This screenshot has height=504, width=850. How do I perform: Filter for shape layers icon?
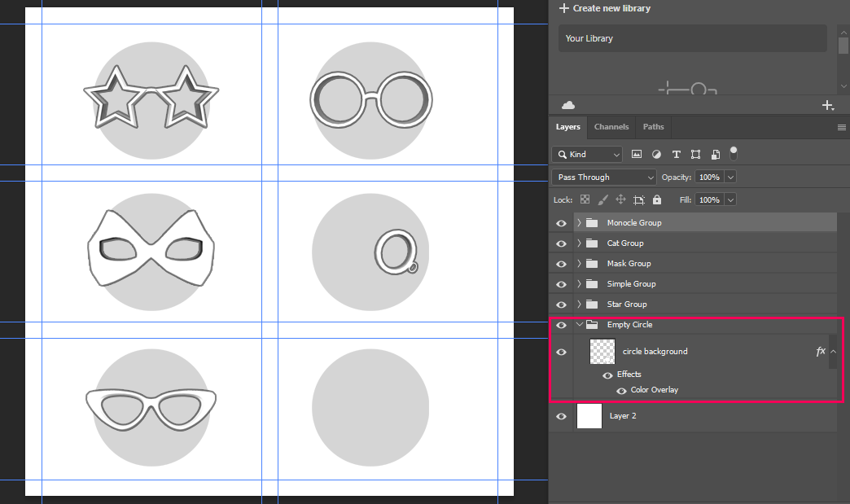point(695,154)
